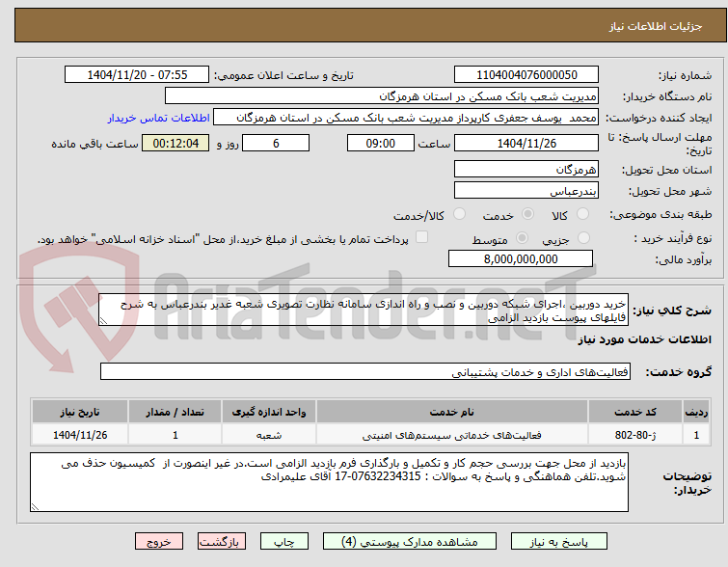Click the need number field 1104004076000050
This screenshot has width=728, height=567.
[x=526, y=75]
